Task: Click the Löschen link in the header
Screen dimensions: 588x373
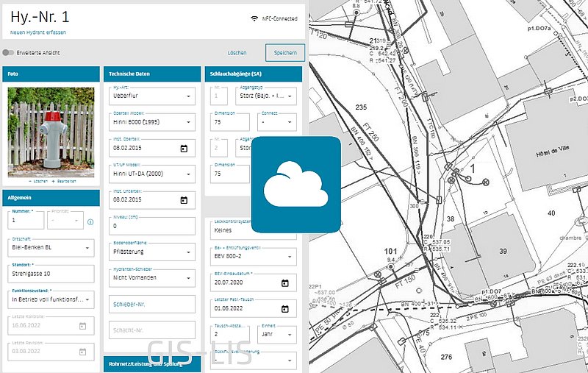Action: [x=237, y=53]
